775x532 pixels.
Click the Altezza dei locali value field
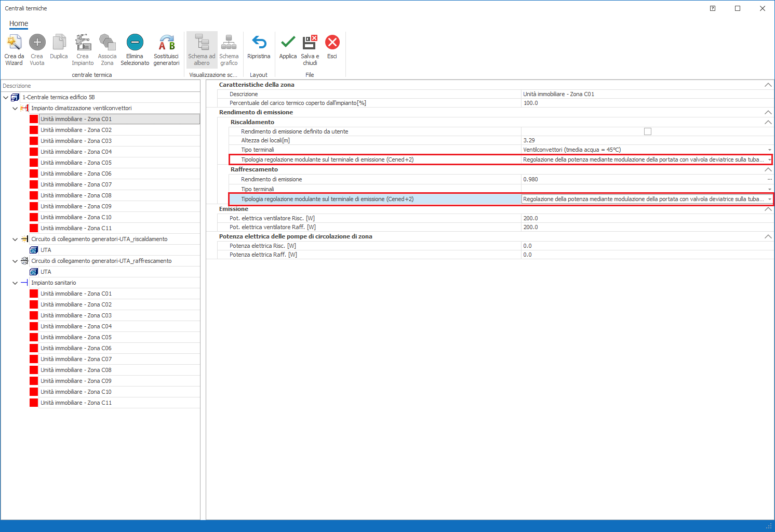[x=644, y=140]
